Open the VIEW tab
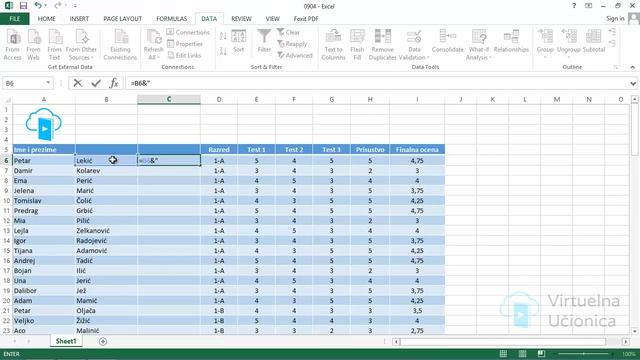The height and width of the screenshot is (360, 640). point(272,19)
